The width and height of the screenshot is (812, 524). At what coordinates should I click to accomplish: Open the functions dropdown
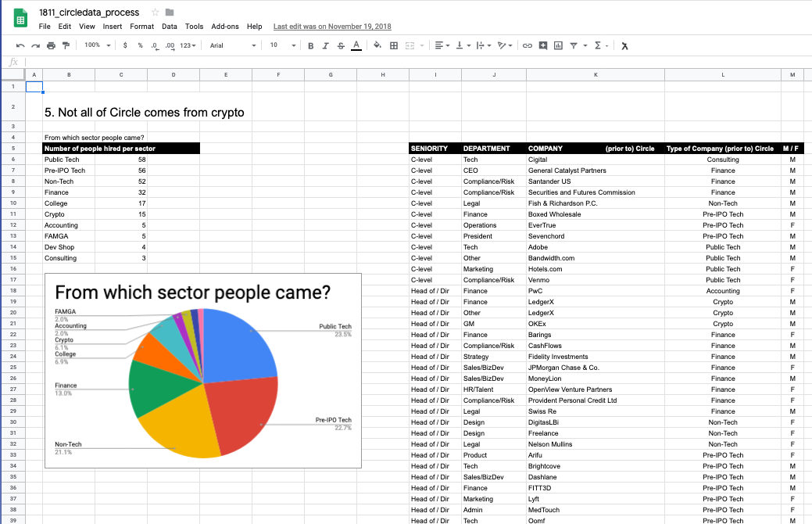(x=601, y=45)
